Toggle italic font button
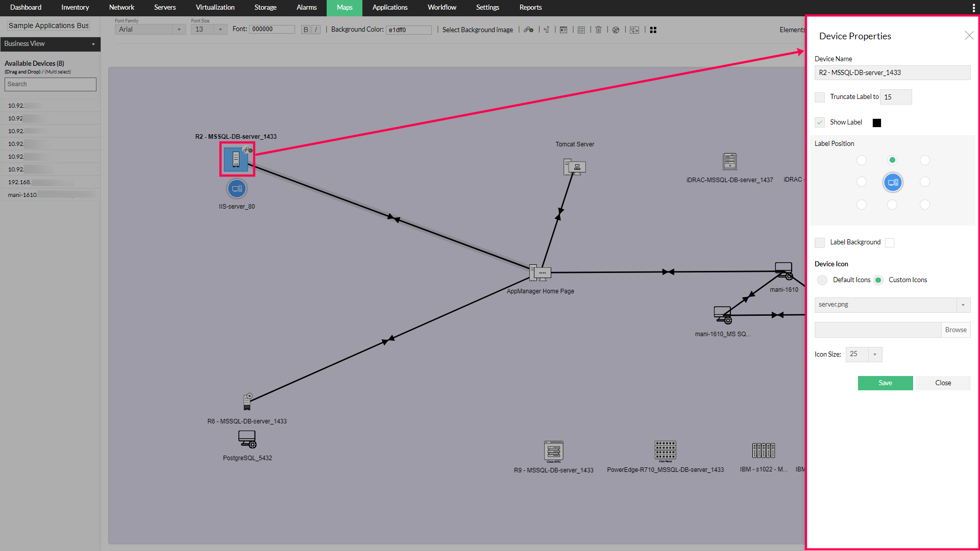 pyautogui.click(x=316, y=30)
